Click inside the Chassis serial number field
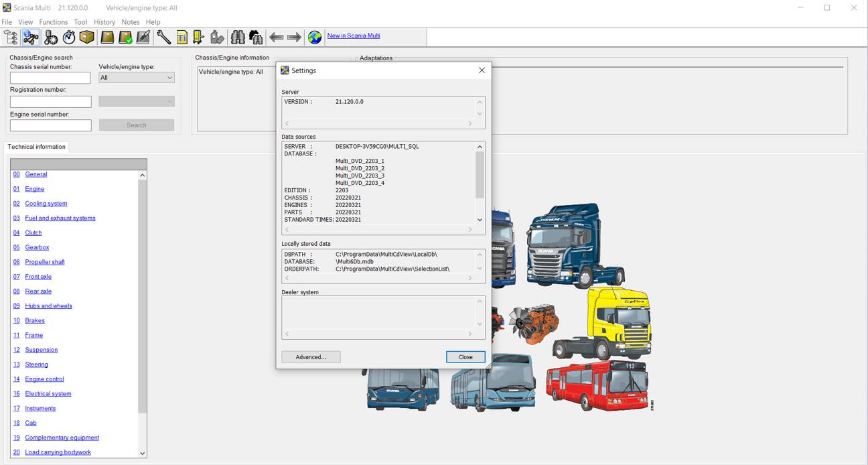This screenshot has width=868, height=465. pyautogui.click(x=50, y=78)
